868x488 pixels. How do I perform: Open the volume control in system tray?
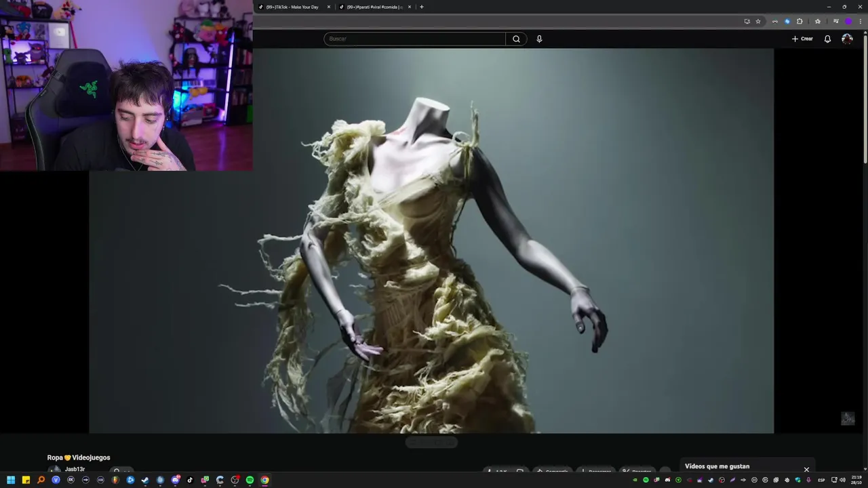pos(843,480)
